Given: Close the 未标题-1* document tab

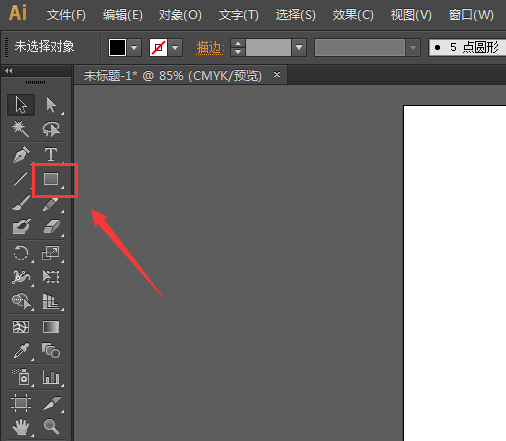Looking at the screenshot, I should tap(277, 75).
